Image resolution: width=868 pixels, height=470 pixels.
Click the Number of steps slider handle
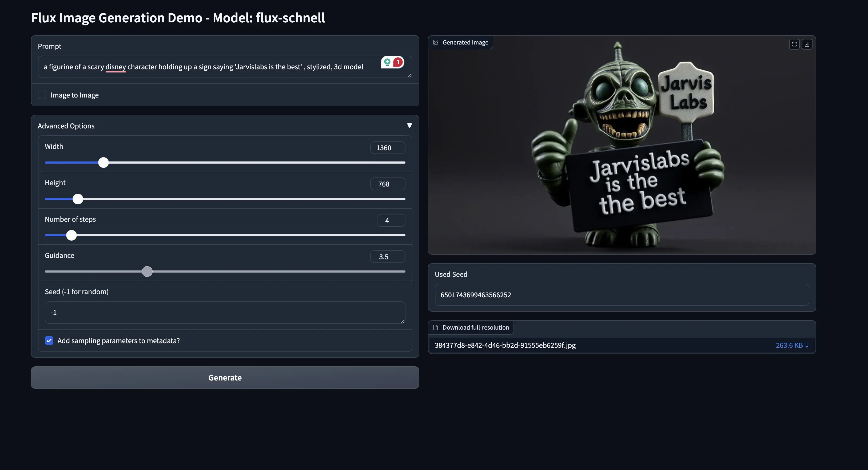click(x=71, y=235)
